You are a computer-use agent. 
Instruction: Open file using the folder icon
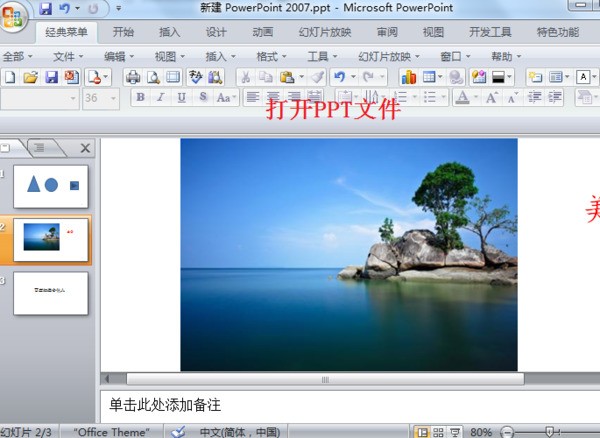tap(30, 77)
